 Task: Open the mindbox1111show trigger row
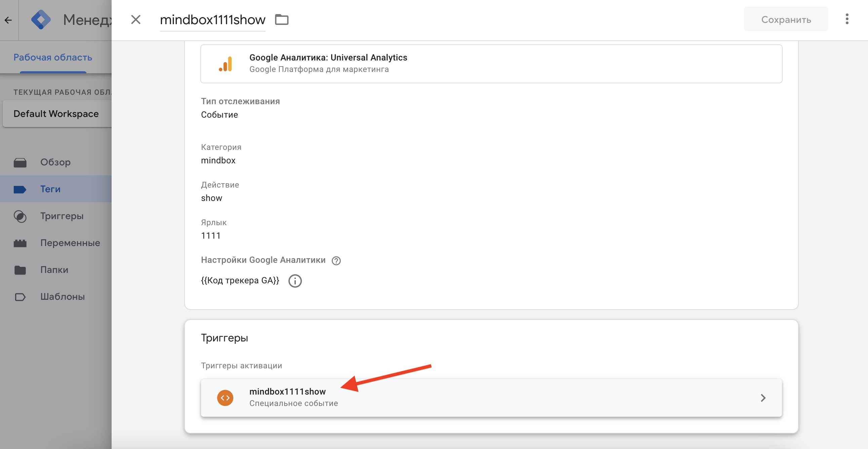pyautogui.click(x=491, y=398)
